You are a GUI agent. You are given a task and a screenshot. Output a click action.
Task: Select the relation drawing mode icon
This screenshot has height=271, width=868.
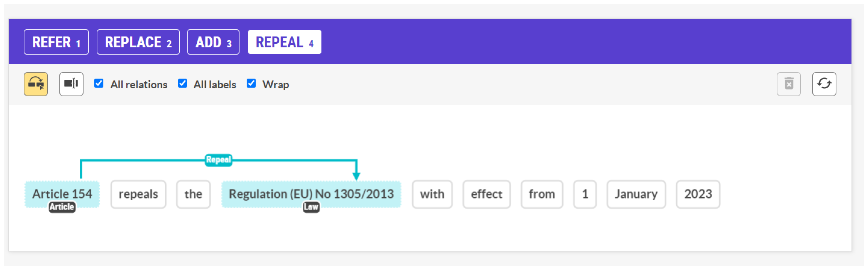point(36,84)
